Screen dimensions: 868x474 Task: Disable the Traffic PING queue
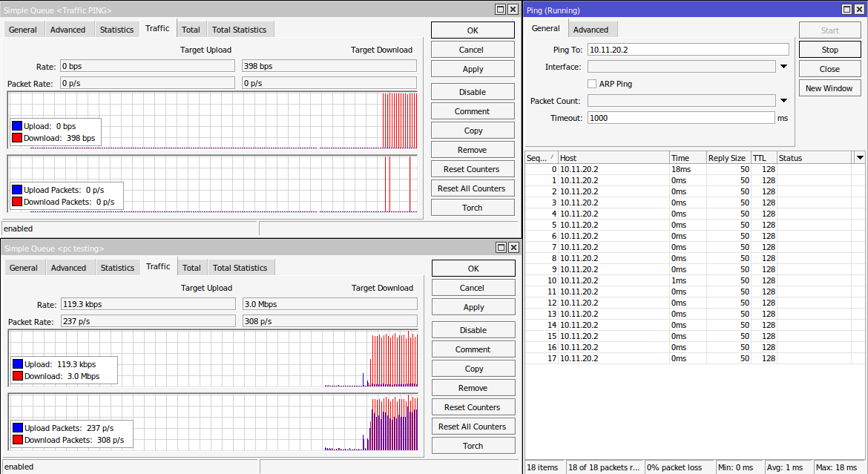(x=473, y=92)
